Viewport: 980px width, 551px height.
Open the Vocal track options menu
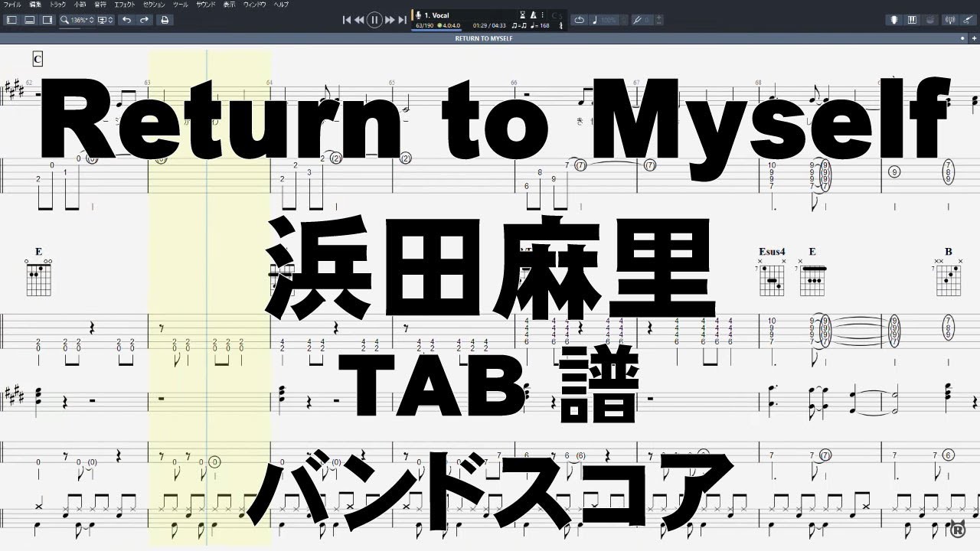tap(543, 15)
